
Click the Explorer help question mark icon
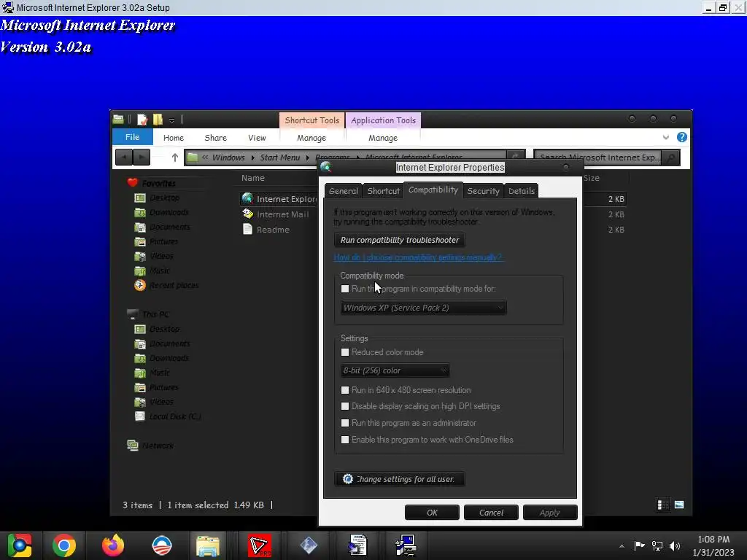682,137
